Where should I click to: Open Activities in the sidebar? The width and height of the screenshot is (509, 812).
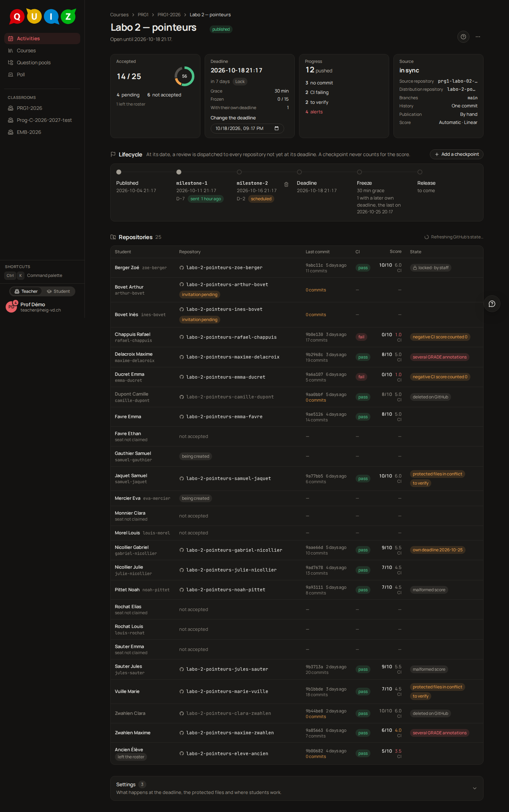coord(42,38)
